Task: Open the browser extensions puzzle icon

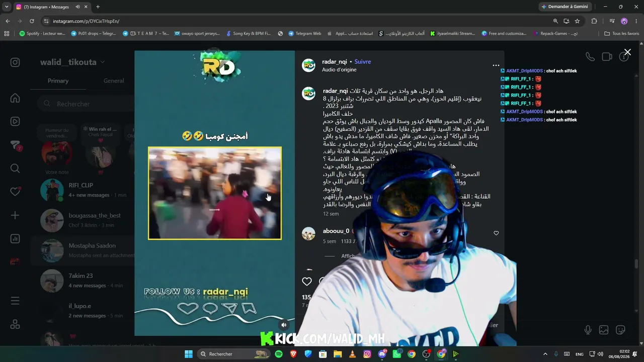Action: pos(594,21)
